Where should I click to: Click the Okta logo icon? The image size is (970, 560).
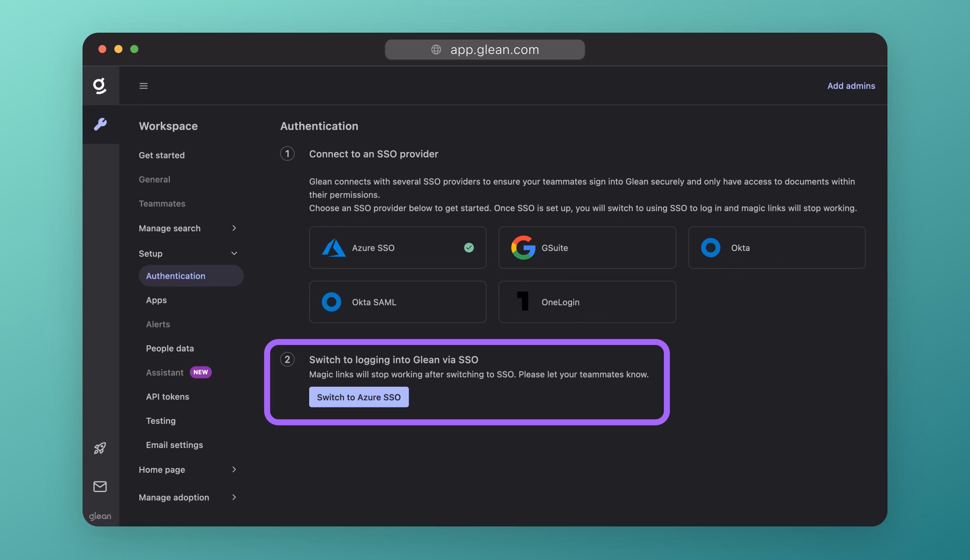click(x=710, y=248)
